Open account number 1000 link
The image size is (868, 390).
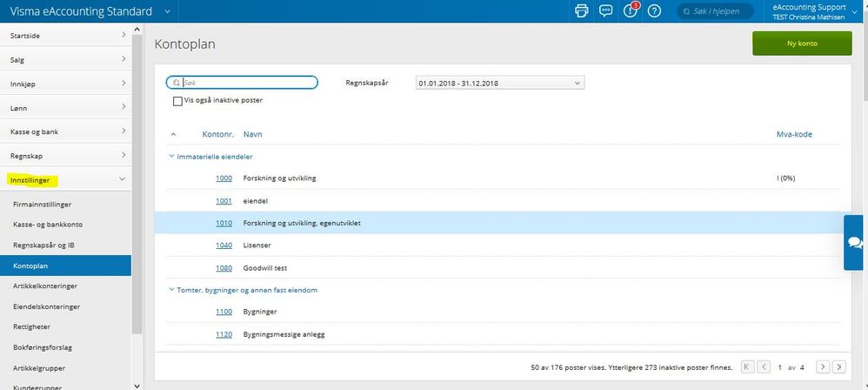[x=224, y=178]
